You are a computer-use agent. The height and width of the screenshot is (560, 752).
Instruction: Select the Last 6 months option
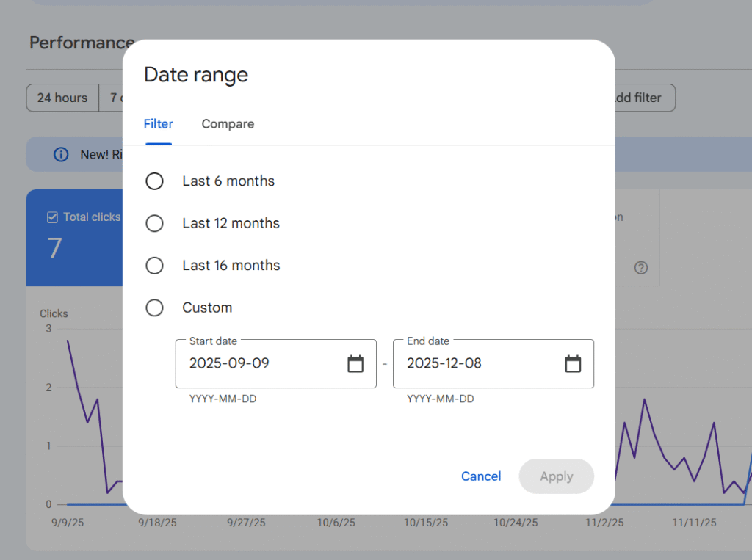(x=154, y=181)
